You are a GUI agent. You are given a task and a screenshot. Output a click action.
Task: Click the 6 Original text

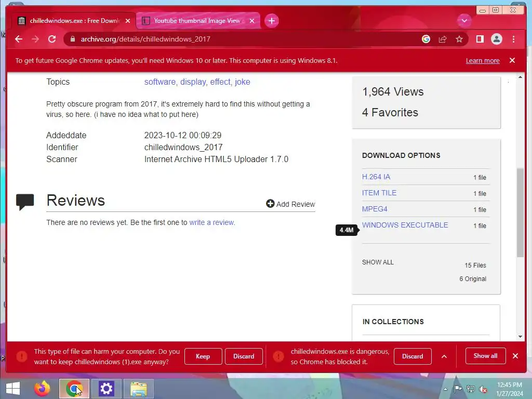(x=473, y=279)
